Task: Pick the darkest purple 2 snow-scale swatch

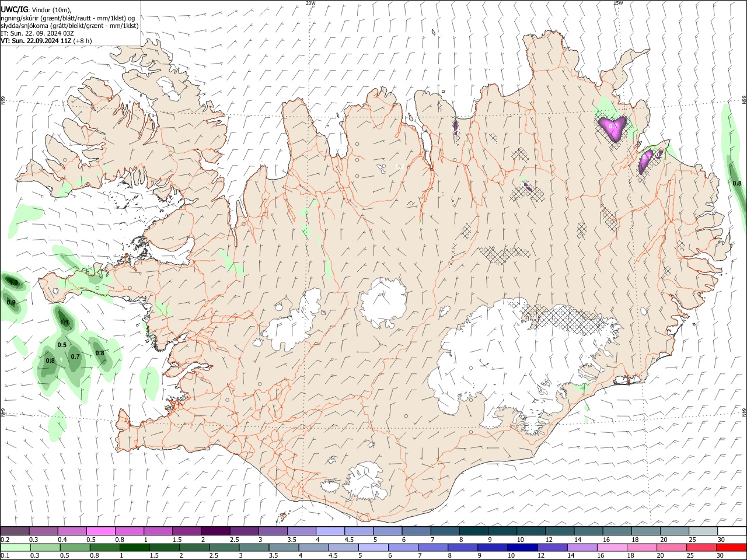Action: pos(215,531)
